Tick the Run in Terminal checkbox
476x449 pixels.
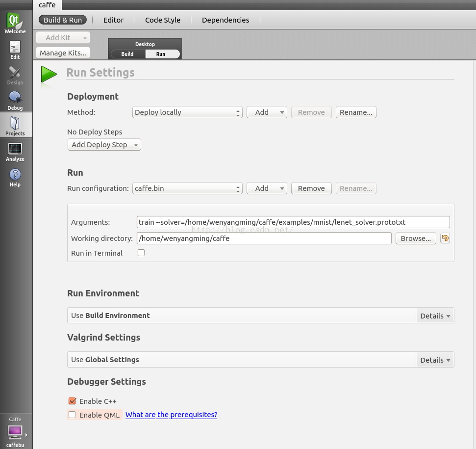141,253
